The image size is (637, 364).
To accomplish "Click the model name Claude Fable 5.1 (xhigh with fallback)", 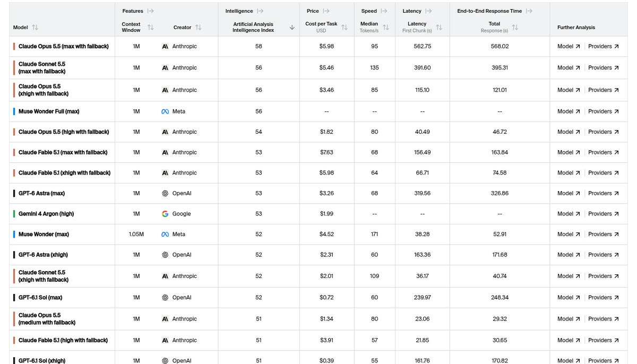I will [64, 173].
